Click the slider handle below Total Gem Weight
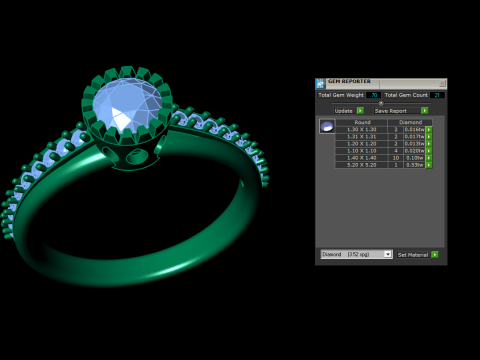The image size is (480, 360). (x=381, y=103)
